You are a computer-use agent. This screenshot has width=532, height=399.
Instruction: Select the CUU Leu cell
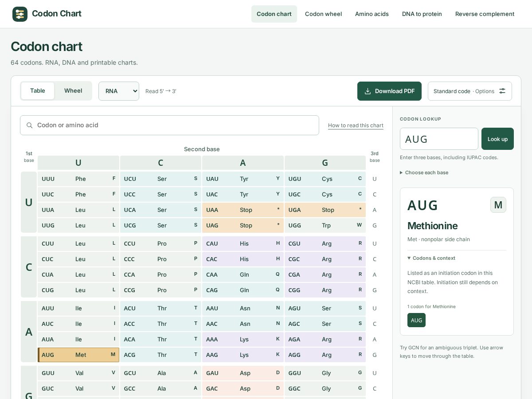78,243
